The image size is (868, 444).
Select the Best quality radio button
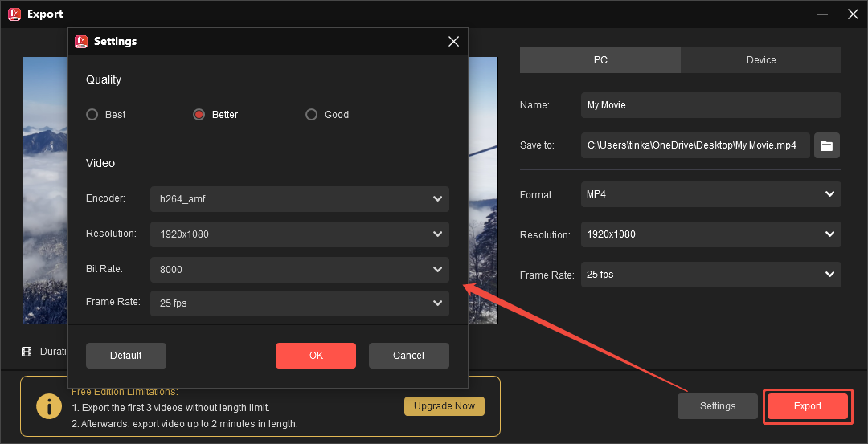[92, 115]
